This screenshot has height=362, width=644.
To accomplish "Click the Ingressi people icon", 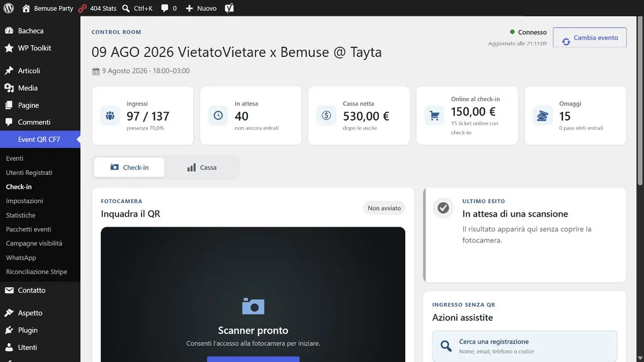I will pos(110,115).
